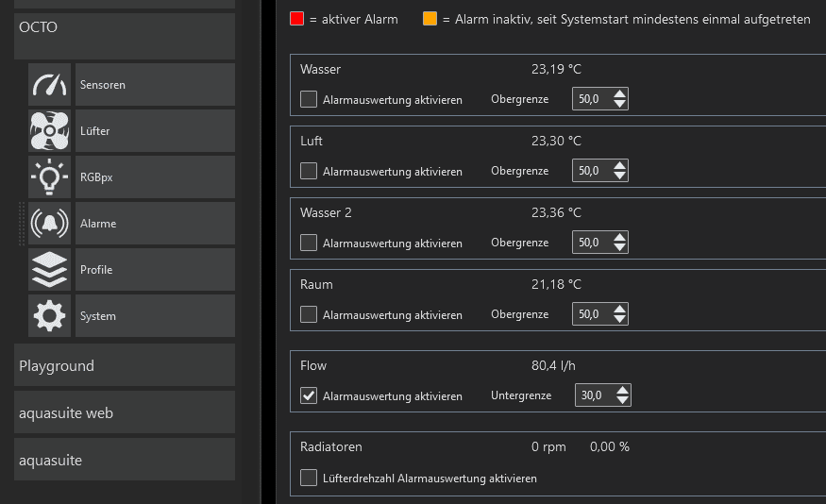Open the Sensoren gauge icon
This screenshot has height=504, width=826.
[50, 84]
